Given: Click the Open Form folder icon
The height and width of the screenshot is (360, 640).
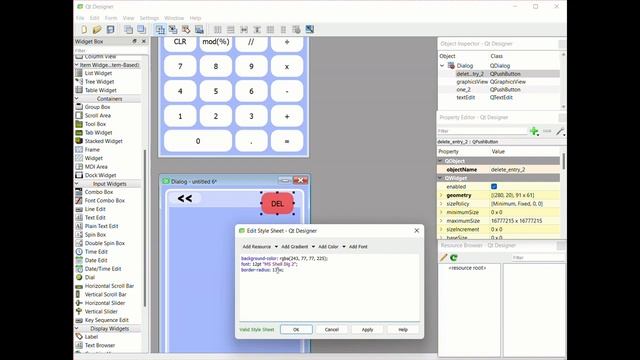Looking at the screenshot, I should 97,29.
